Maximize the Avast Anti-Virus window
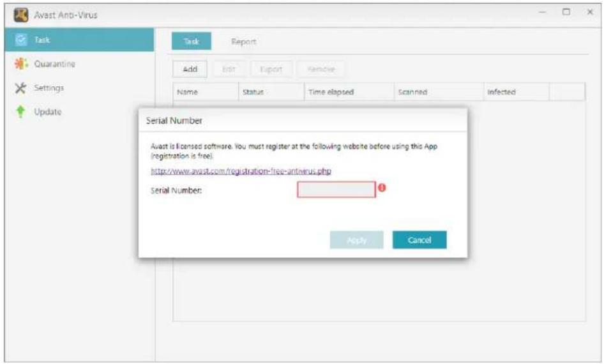The image size is (604, 364). [x=566, y=12]
